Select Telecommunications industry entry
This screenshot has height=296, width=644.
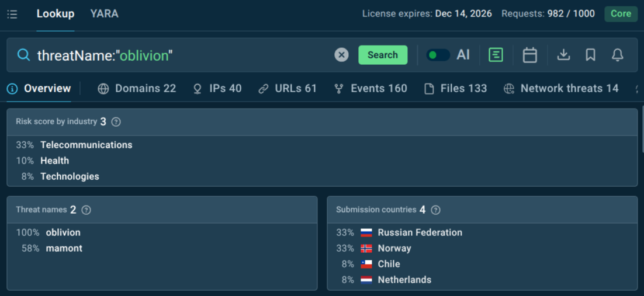tap(86, 145)
